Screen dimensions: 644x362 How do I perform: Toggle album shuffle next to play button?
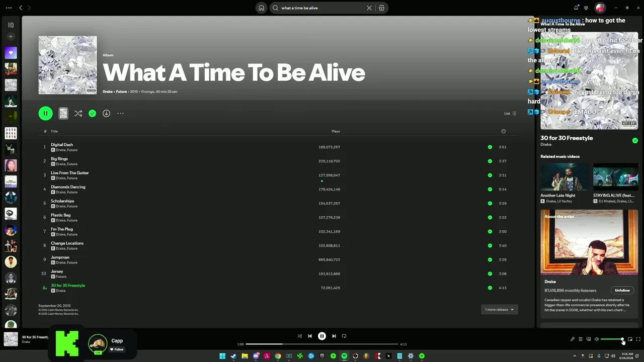click(x=78, y=114)
